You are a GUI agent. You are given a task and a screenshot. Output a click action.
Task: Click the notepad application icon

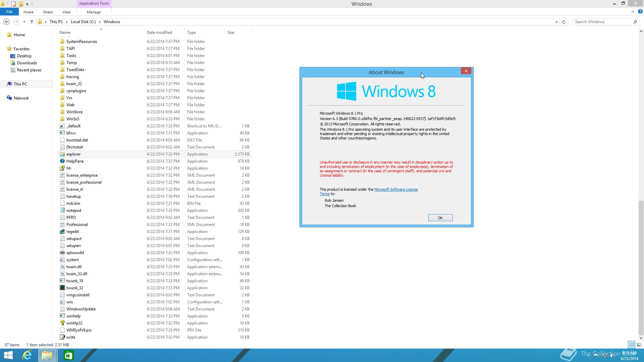[62, 210]
